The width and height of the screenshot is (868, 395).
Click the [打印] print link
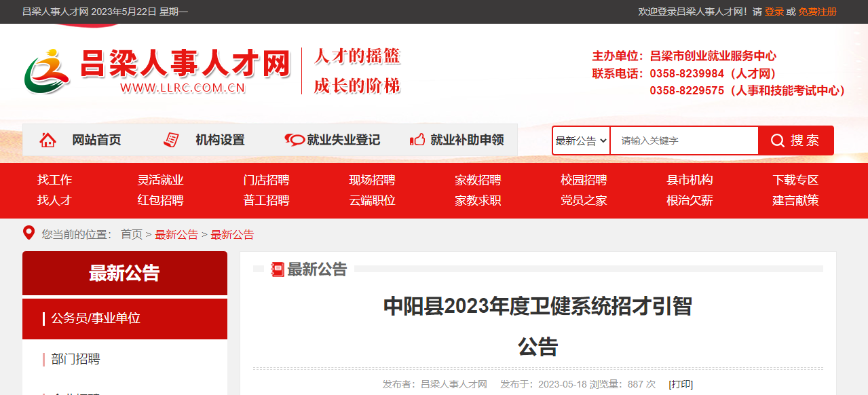point(681,384)
